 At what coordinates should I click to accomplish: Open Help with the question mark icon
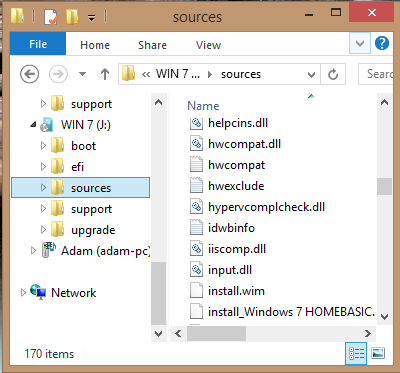(382, 43)
